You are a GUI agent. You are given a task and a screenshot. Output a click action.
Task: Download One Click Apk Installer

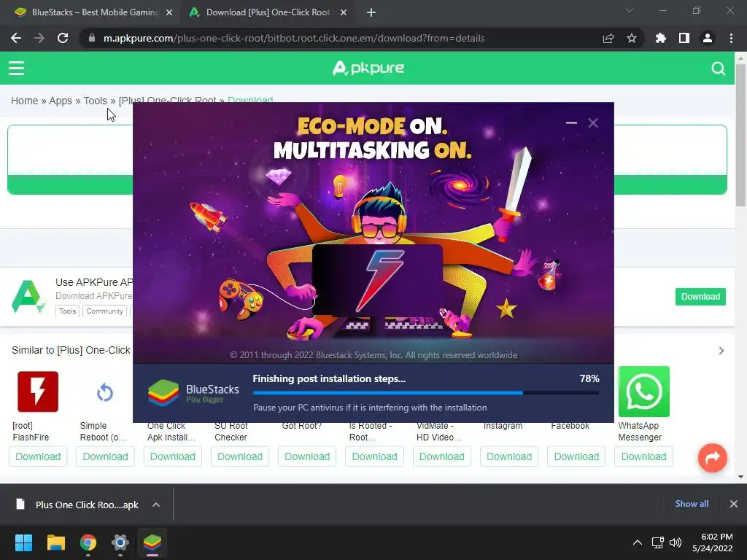pos(172,456)
